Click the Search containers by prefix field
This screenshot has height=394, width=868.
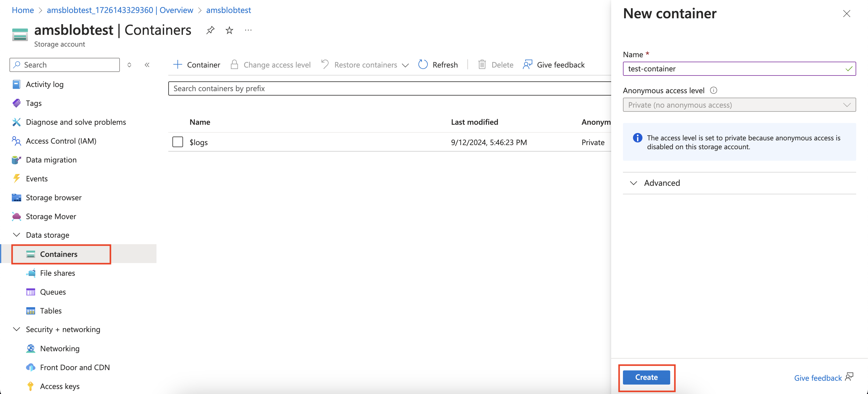tap(389, 88)
